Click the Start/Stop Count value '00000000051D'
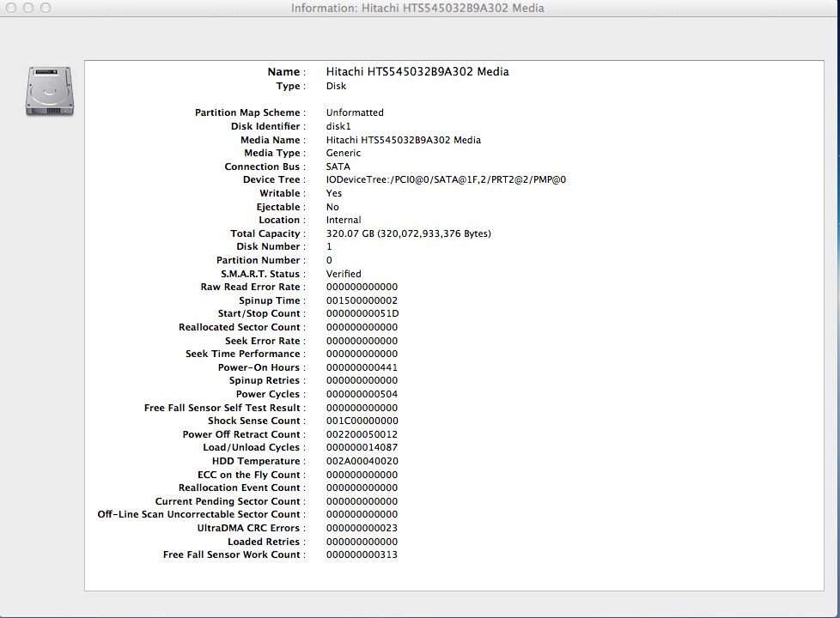Screen dimensions: 840x618 click(362, 314)
